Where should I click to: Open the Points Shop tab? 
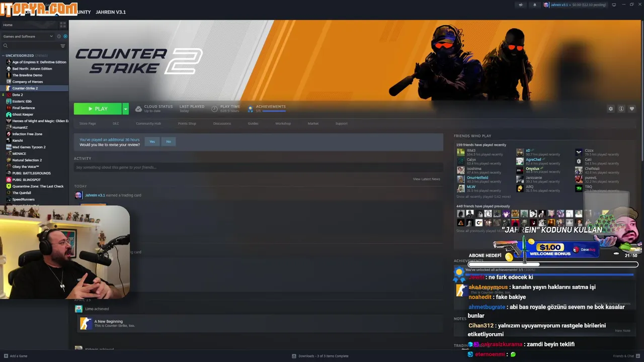click(187, 123)
